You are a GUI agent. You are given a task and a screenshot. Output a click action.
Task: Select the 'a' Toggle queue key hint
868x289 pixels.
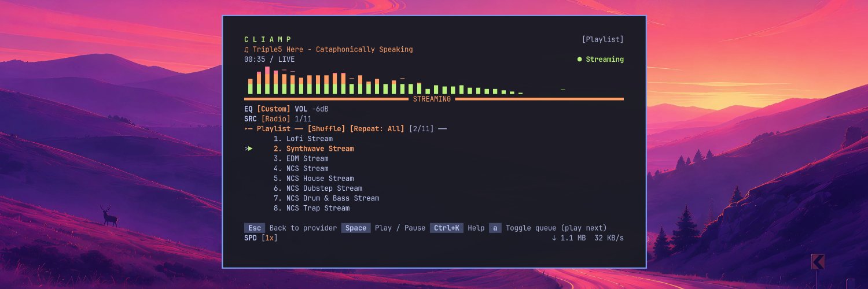(x=548, y=228)
